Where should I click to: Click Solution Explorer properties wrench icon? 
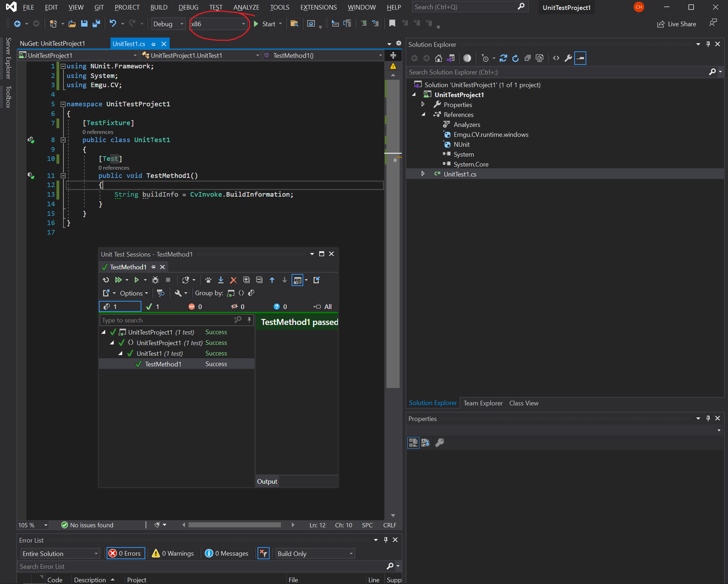pyautogui.click(x=568, y=58)
